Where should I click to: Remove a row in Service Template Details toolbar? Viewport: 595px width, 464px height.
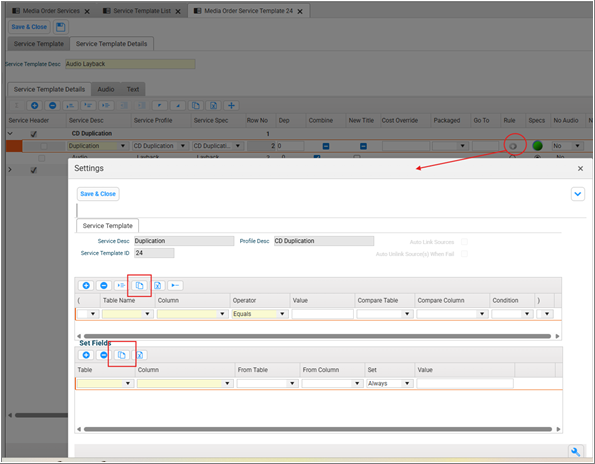[x=53, y=105]
